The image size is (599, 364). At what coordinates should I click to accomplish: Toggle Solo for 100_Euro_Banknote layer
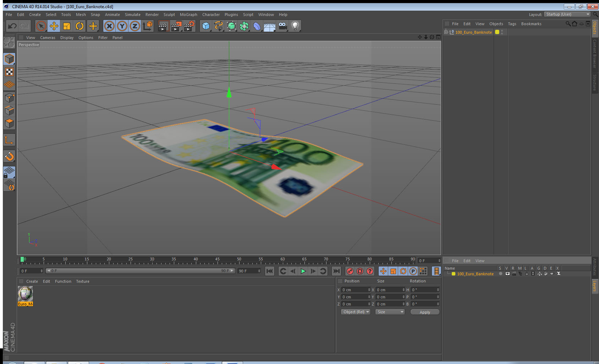[x=501, y=274]
